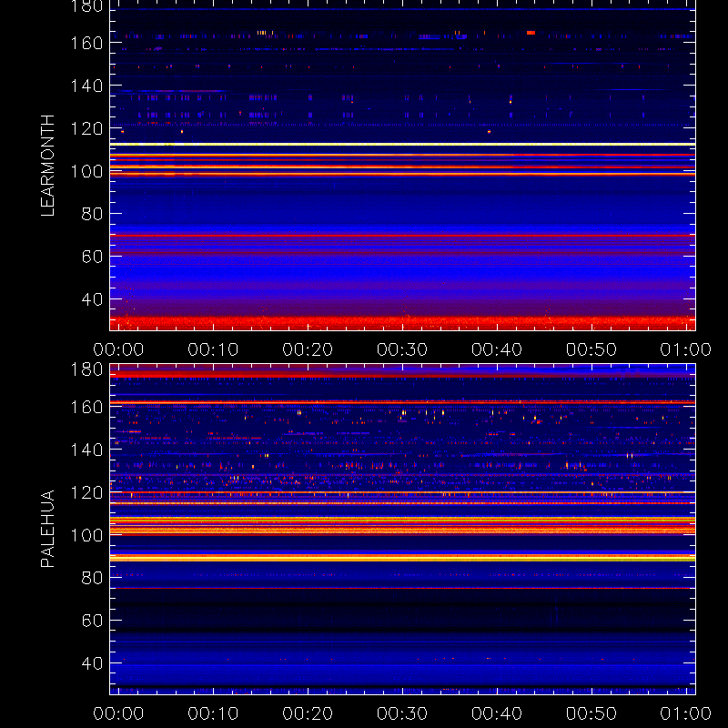Click the 01:00 time label of the Learmonth plot
Screen dimensions: 728x728
tap(686, 349)
